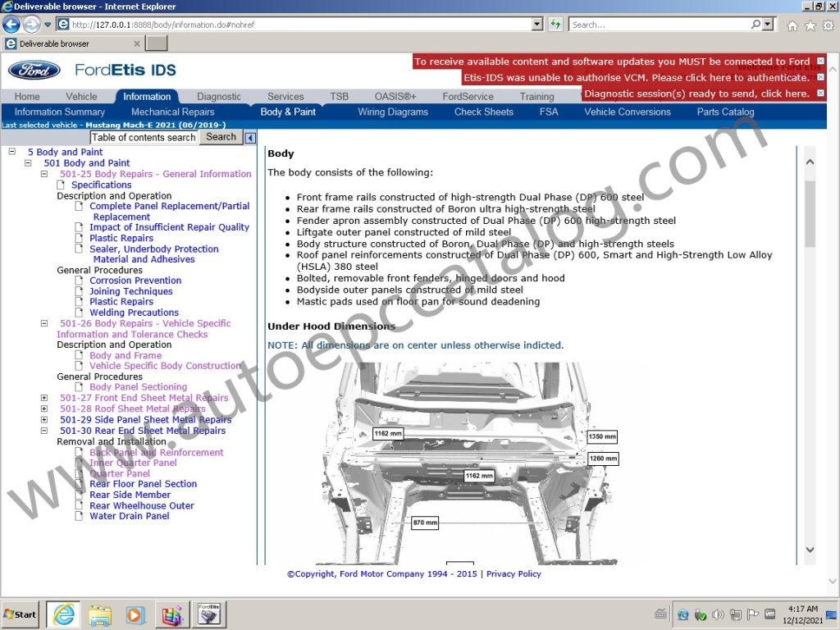Open FordEtis from the taskbar
Screen dimensions: 840x630
coord(208,614)
